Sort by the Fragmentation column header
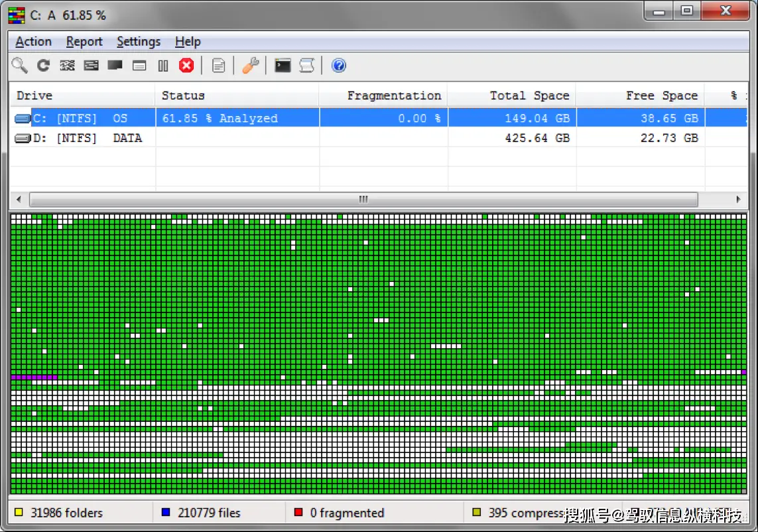 click(x=393, y=96)
